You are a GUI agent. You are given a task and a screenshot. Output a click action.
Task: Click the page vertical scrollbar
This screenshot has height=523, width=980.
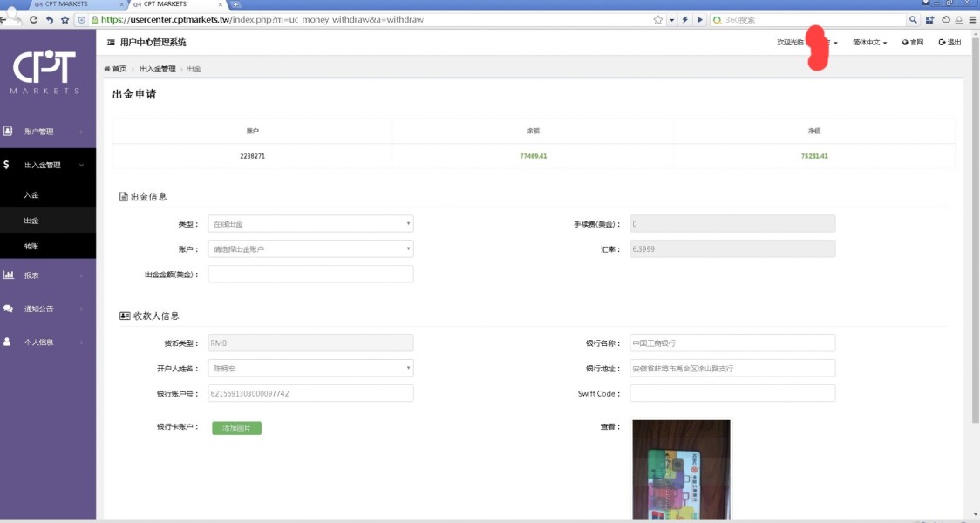[x=976, y=231]
